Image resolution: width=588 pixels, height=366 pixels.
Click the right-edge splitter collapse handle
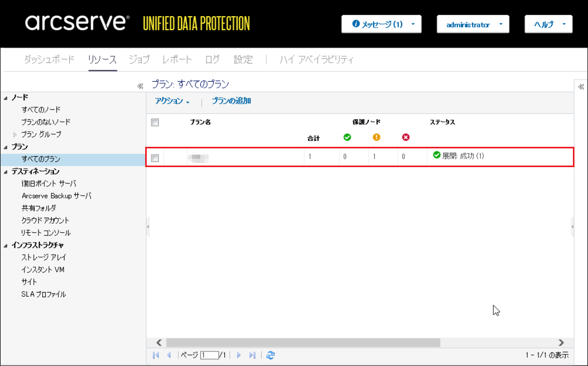click(572, 226)
